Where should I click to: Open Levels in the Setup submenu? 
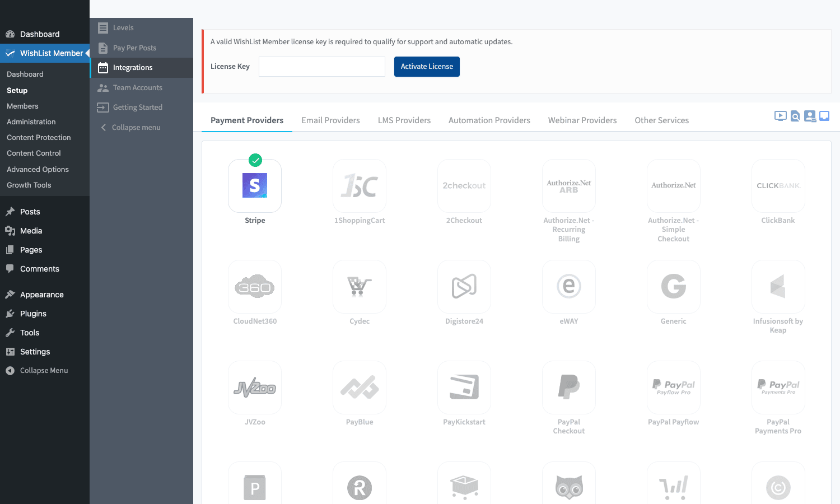(141, 27)
